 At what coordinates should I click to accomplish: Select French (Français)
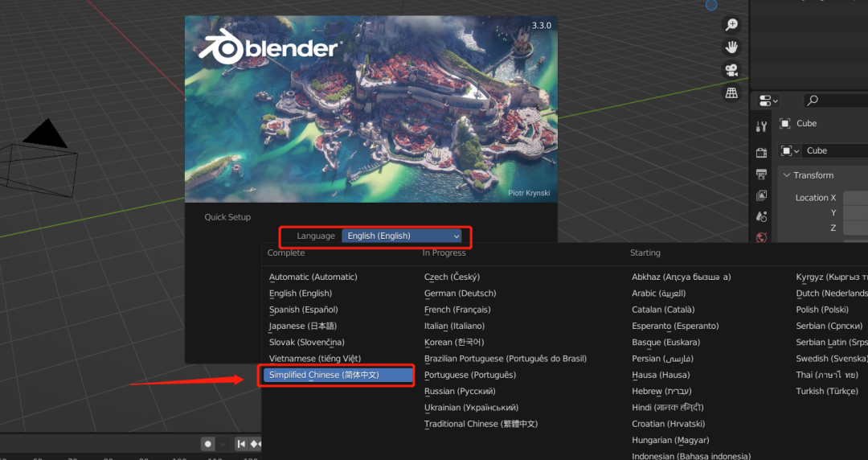tap(457, 310)
